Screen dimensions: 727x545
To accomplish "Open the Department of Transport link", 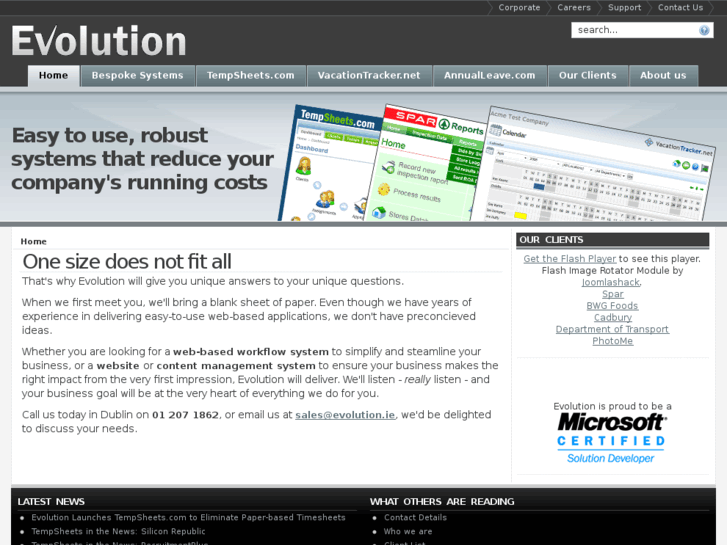I will click(612, 329).
